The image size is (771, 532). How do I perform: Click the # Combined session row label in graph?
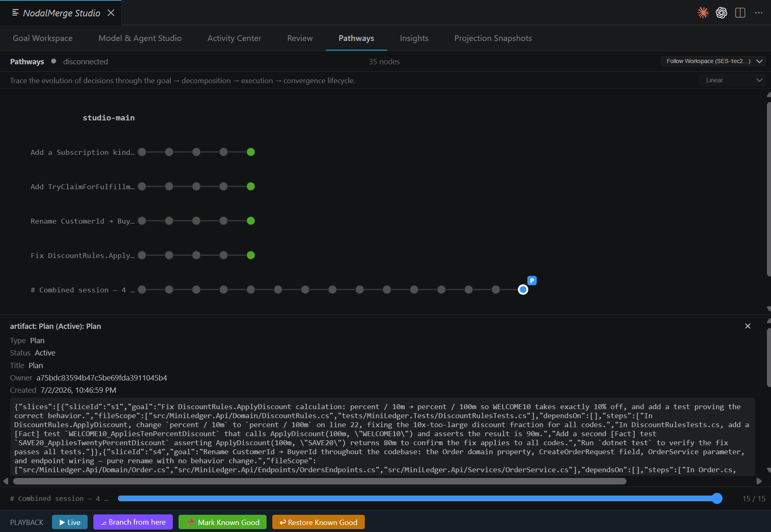click(83, 290)
